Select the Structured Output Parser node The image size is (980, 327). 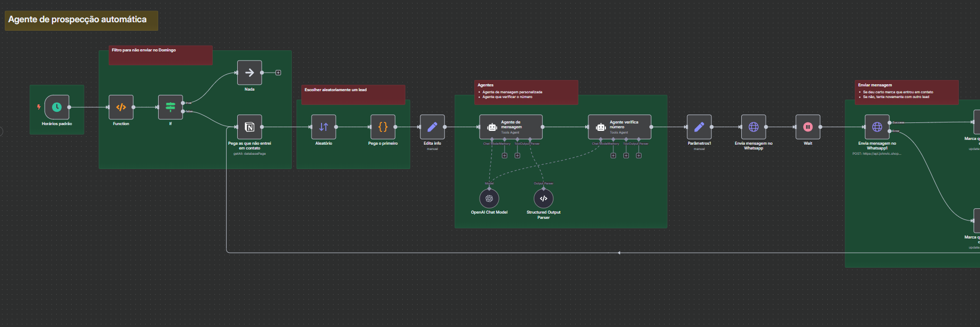pos(543,198)
